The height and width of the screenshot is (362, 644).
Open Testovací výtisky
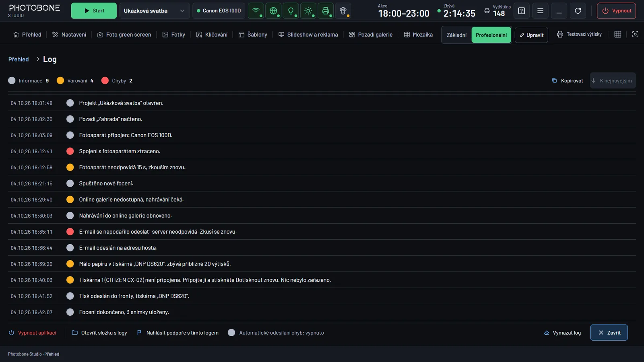[579, 35]
